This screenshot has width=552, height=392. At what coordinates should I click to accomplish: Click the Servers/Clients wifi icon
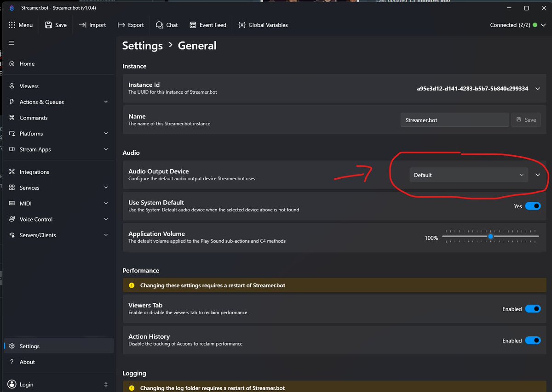(12, 235)
